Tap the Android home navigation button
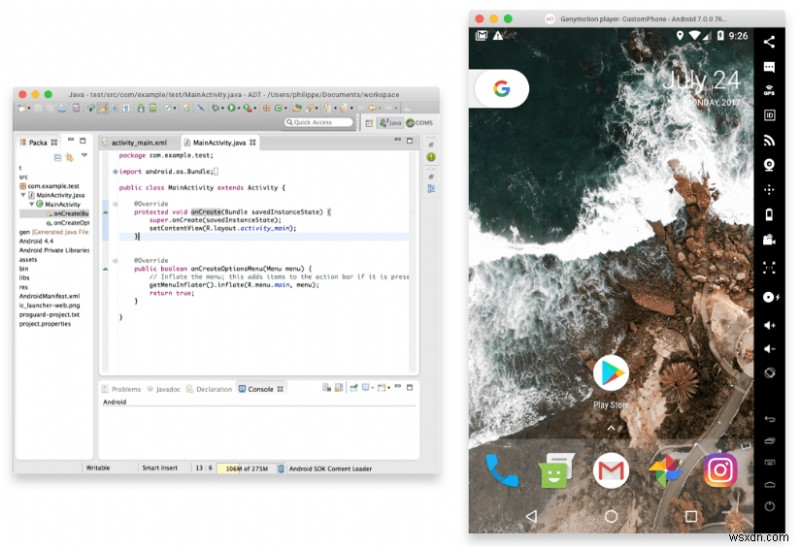This screenshot has width=800, height=547. [x=611, y=516]
